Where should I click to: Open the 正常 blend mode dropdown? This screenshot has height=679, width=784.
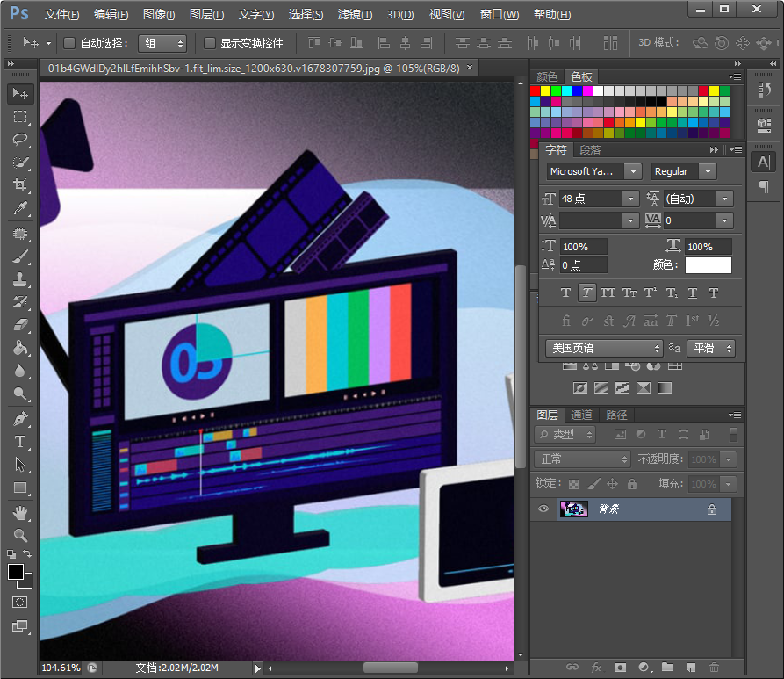click(581, 459)
